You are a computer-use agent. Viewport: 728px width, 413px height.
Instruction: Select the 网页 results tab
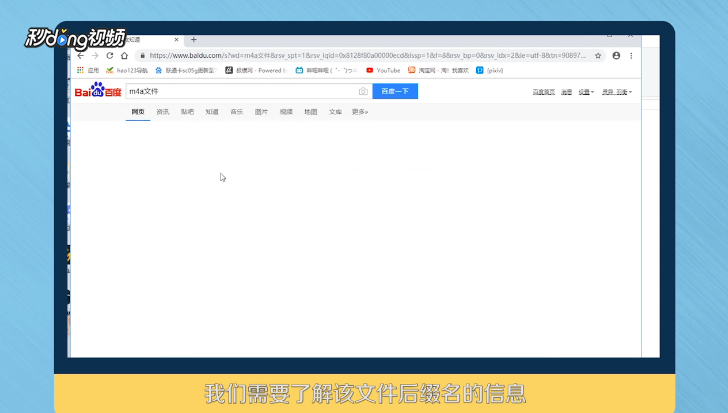tap(138, 112)
